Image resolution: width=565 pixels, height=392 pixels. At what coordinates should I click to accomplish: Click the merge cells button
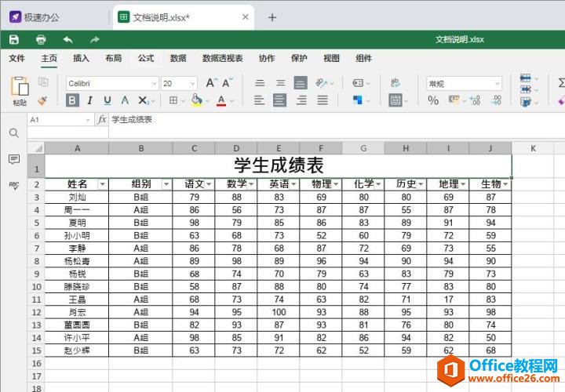pyautogui.click(x=395, y=100)
